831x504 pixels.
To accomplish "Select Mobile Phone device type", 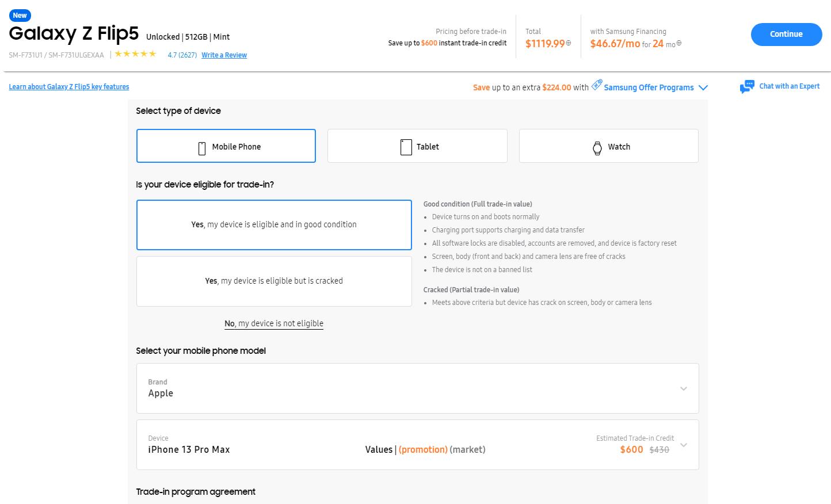I will pos(226,146).
